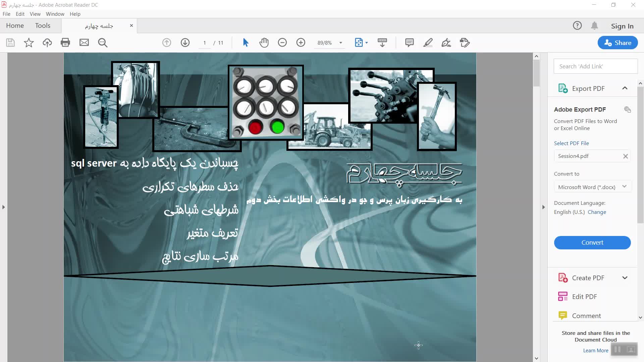644x362 pixels.
Task: Click the Print file icon
Action: [65, 43]
